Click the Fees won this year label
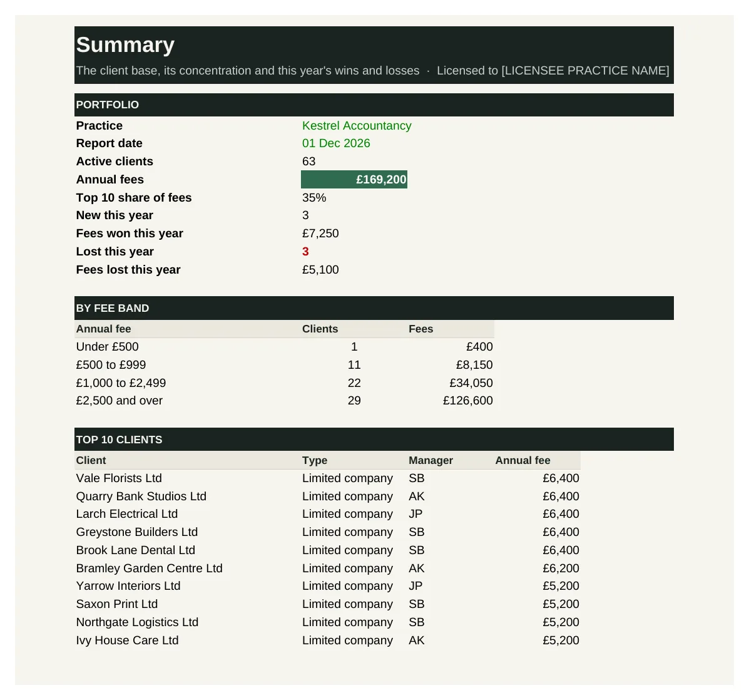The width and height of the screenshot is (749, 700). click(130, 234)
